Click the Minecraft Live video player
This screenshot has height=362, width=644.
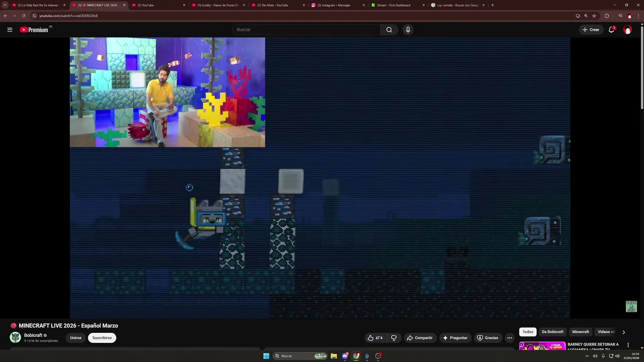[320, 177]
